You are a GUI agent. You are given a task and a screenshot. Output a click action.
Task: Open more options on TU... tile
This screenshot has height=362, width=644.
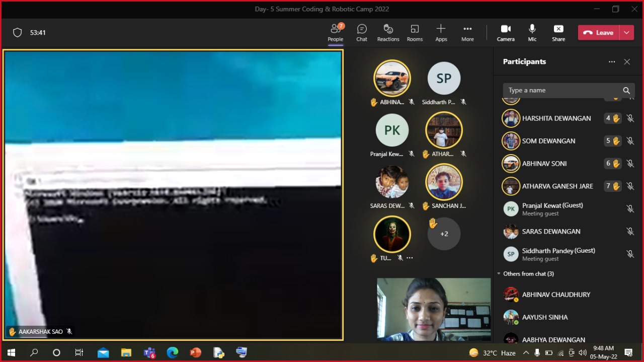point(410,258)
